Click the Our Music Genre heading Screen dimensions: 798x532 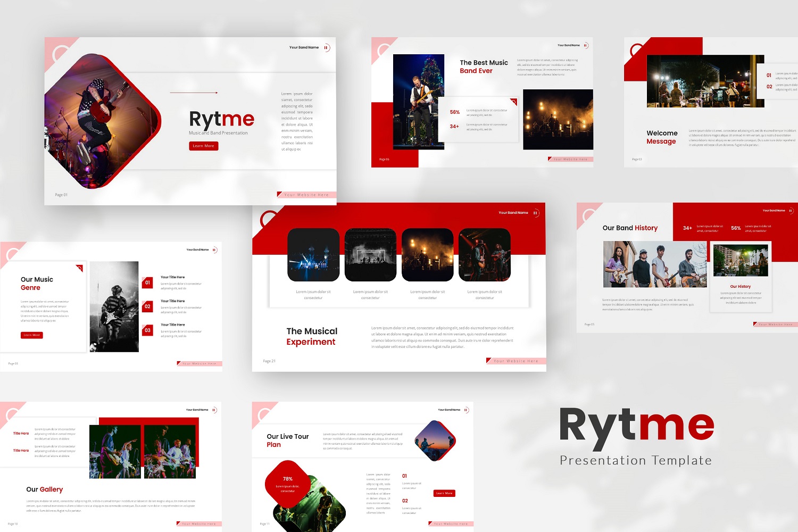pyautogui.click(x=37, y=284)
